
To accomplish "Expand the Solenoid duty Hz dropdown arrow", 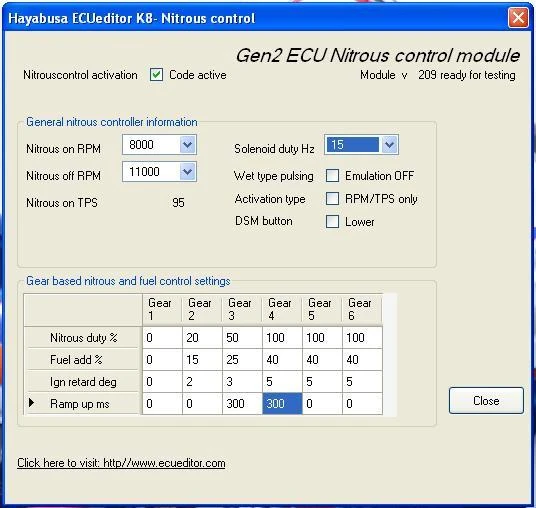I will pyautogui.click(x=389, y=145).
